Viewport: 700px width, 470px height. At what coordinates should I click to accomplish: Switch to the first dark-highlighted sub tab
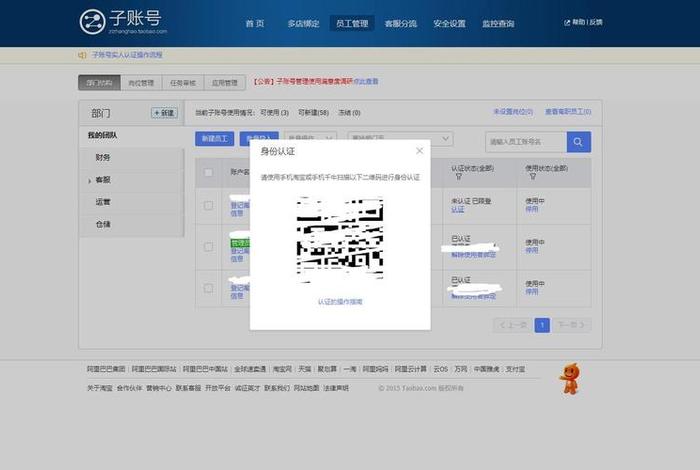point(99,83)
